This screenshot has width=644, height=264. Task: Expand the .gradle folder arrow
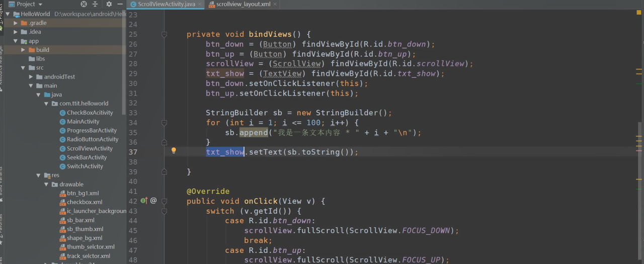[x=16, y=23]
